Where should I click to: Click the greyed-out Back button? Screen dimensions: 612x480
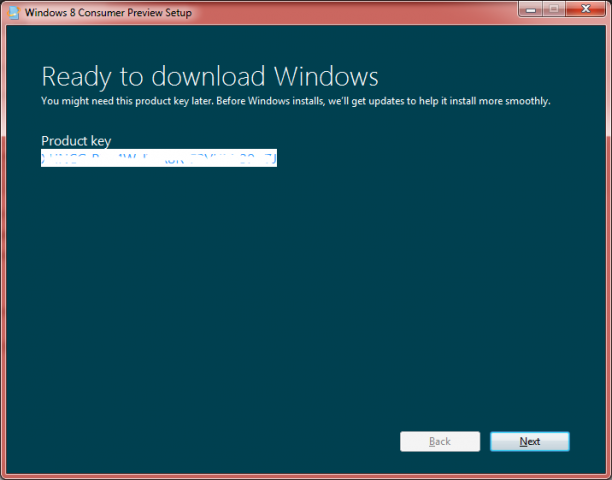pyautogui.click(x=440, y=441)
